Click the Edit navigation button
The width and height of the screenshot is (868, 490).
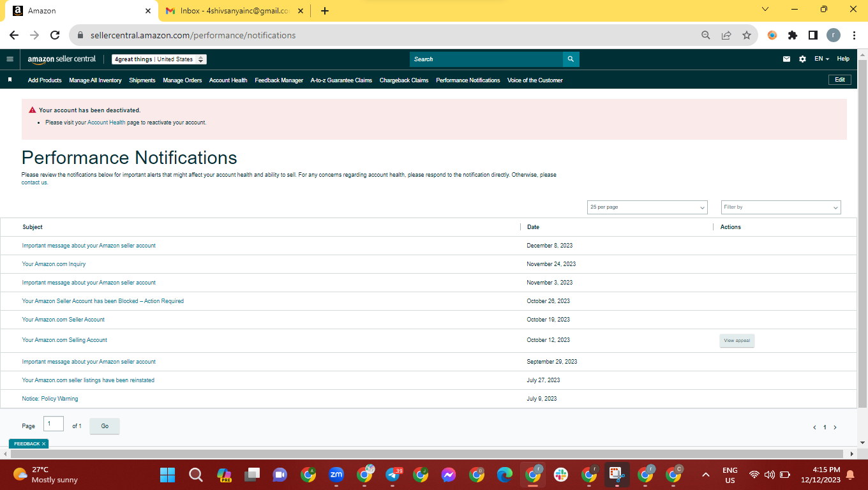pos(840,80)
